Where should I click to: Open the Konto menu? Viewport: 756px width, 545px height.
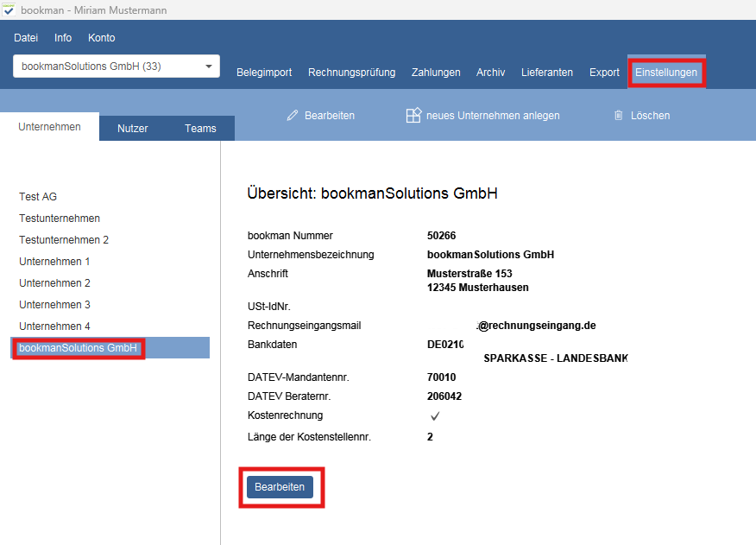101,38
